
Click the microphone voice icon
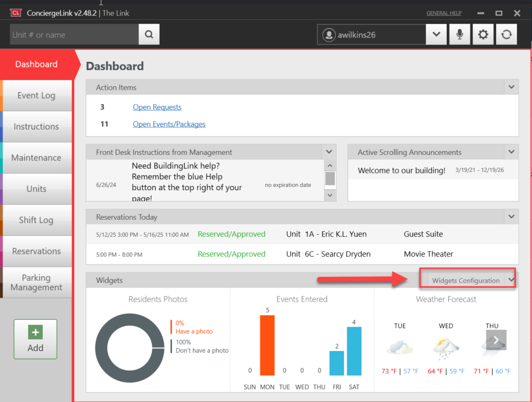(460, 34)
